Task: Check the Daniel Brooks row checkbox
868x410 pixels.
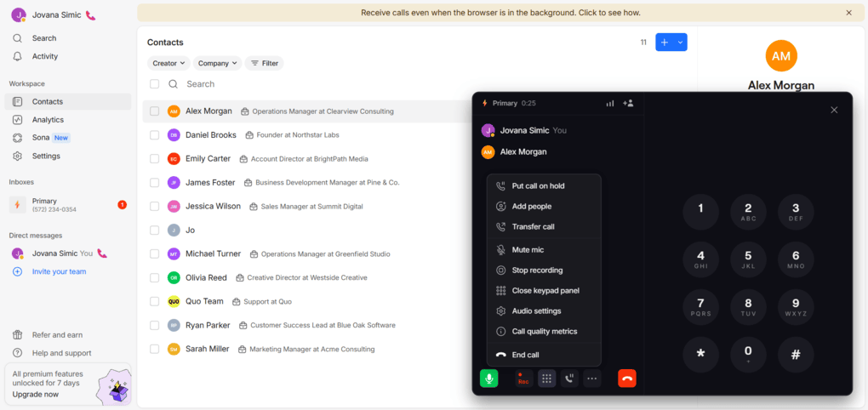Action: tap(154, 135)
